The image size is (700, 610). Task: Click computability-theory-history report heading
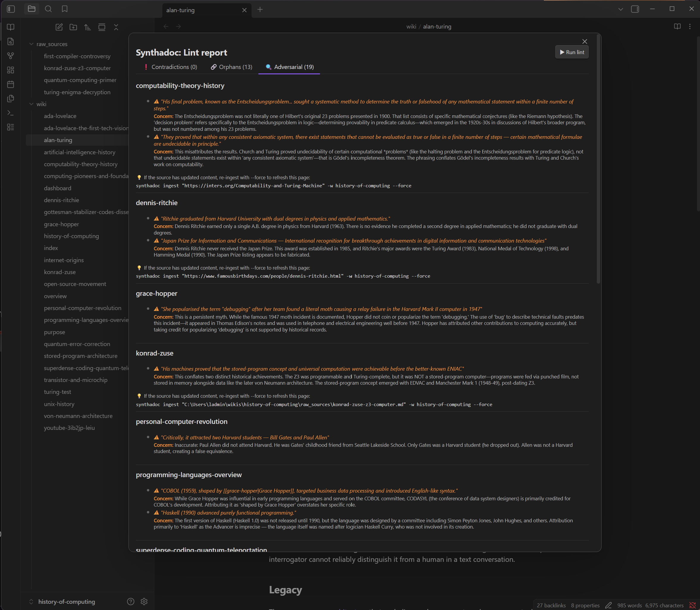[180, 86]
